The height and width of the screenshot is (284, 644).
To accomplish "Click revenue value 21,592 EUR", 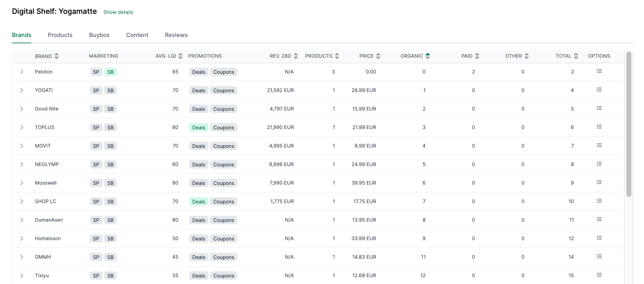I will (x=281, y=90).
